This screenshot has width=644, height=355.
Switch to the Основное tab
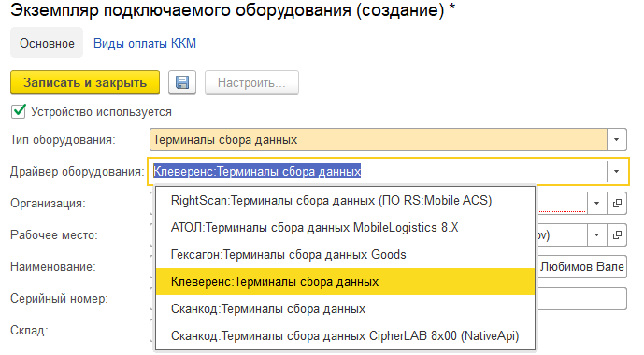pyautogui.click(x=47, y=43)
